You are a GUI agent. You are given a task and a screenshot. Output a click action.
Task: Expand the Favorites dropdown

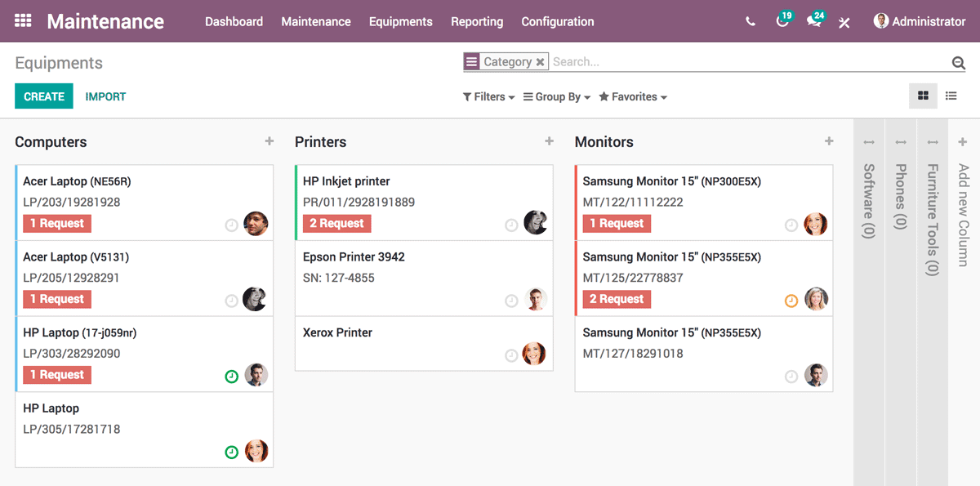[633, 96]
